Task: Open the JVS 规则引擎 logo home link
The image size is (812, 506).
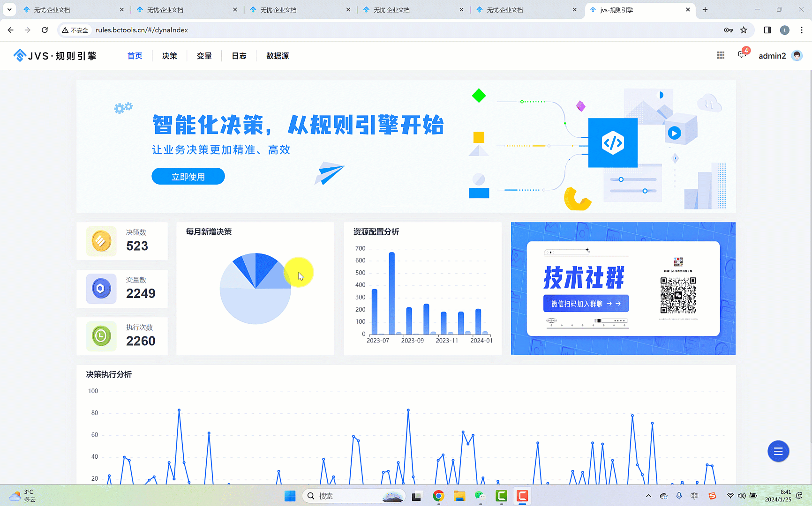Action: (55, 56)
